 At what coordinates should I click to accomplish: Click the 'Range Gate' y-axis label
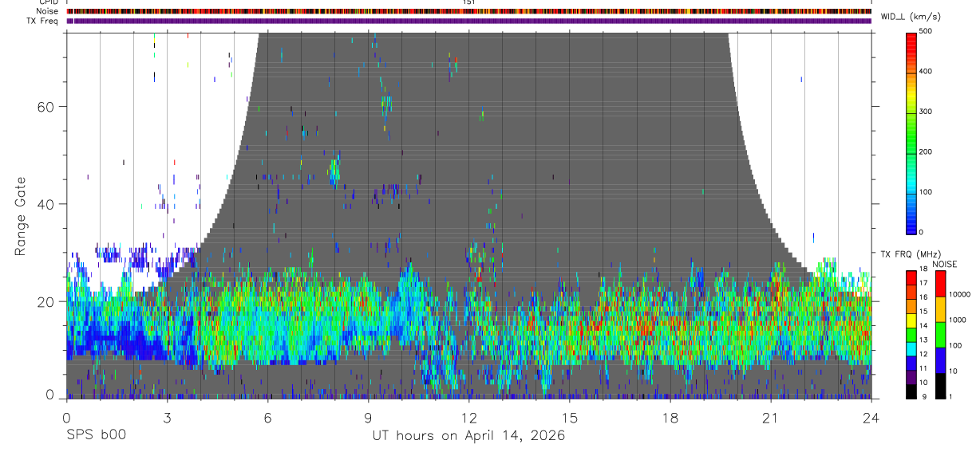click(x=21, y=215)
